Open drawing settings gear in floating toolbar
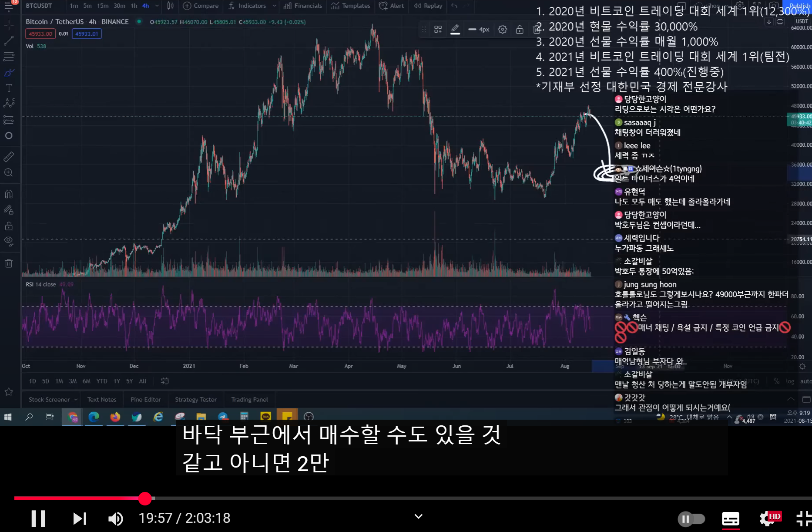 click(x=503, y=29)
